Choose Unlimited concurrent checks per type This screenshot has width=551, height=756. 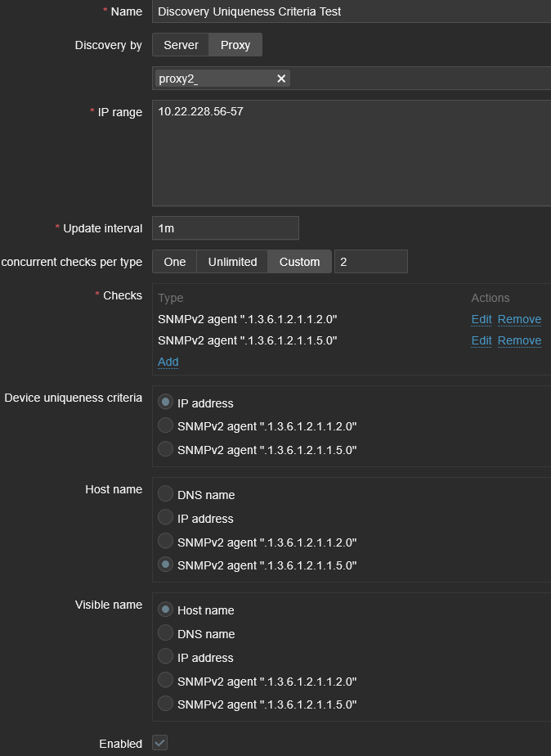(x=232, y=262)
